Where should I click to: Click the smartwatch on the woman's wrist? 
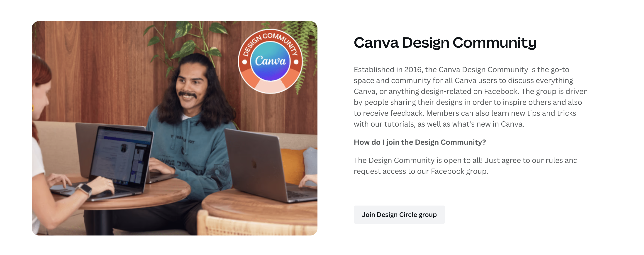click(85, 190)
